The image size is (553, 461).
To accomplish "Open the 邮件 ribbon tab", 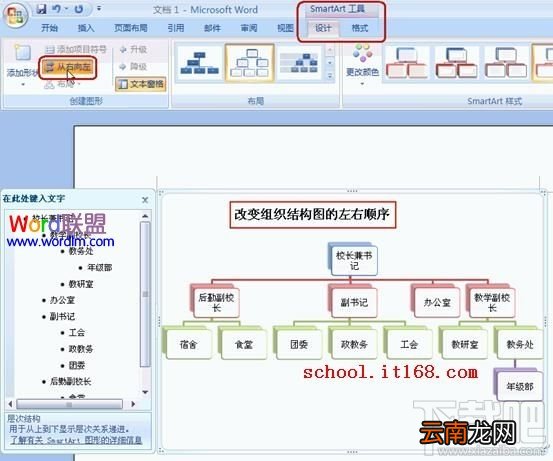I will pos(212,28).
